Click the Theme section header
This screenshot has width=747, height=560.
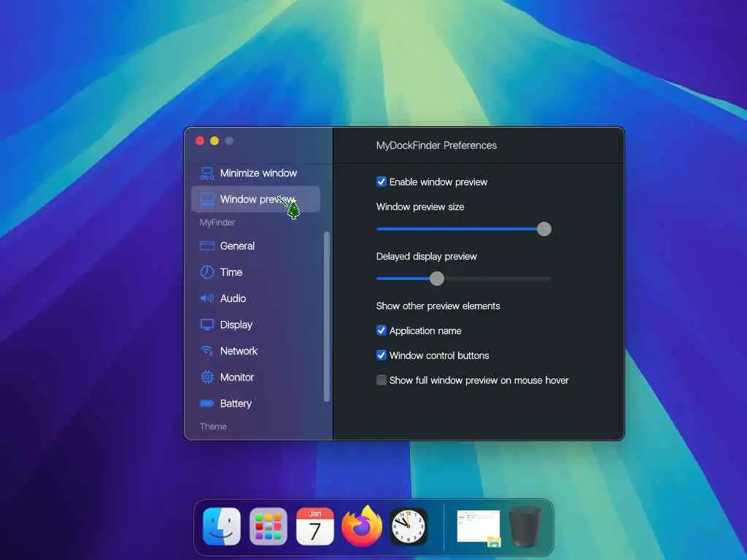[x=213, y=427]
